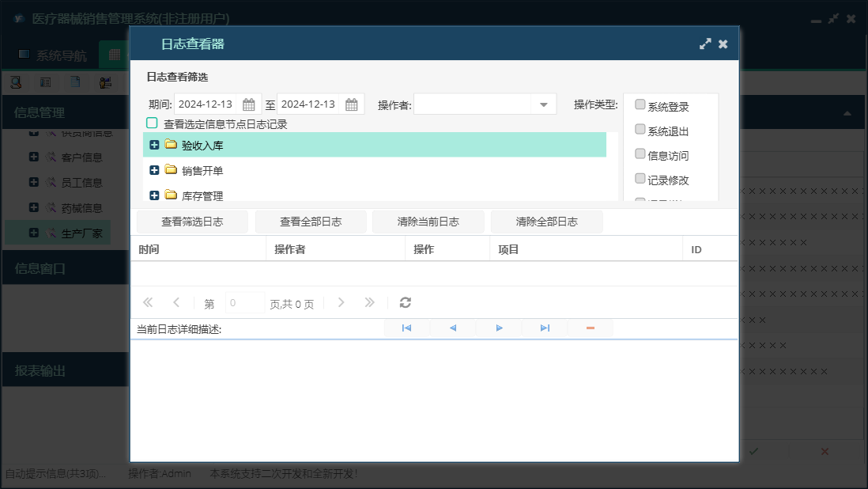Sort by the 时间 column header
Viewport: 868px width, 489px height.
(198, 249)
